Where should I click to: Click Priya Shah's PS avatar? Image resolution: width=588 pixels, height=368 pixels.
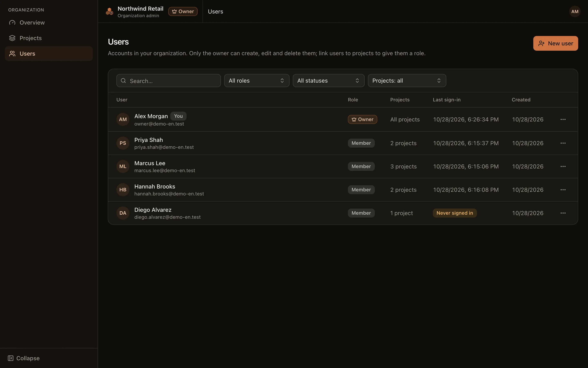123,143
